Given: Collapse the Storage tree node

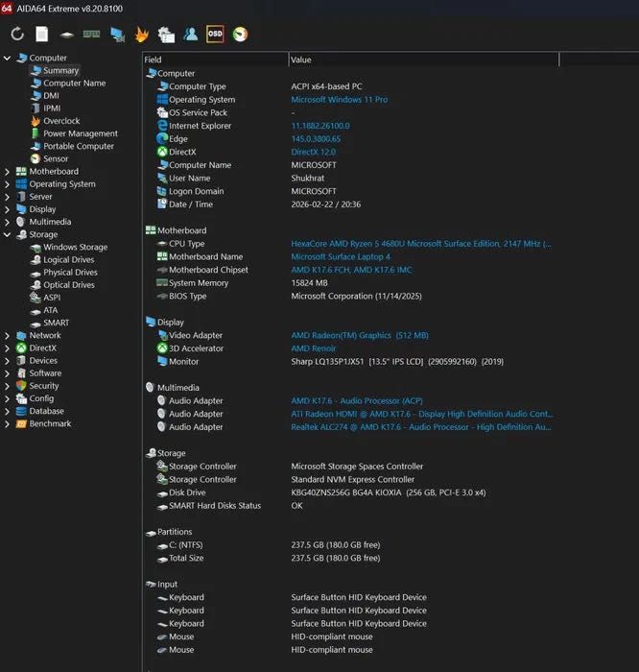Looking at the screenshot, I should point(7,234).
